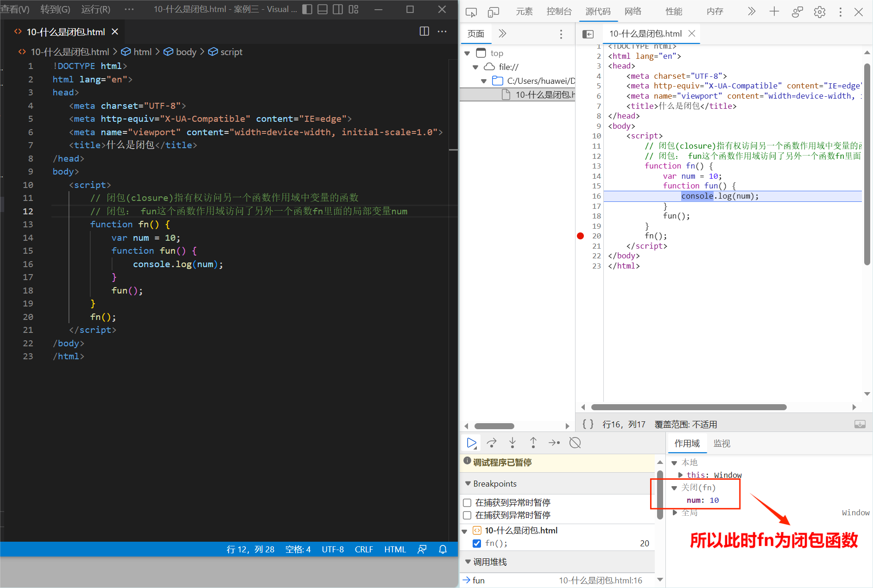Switch to the 元素 DevTools tab

(x=524, y=12)
